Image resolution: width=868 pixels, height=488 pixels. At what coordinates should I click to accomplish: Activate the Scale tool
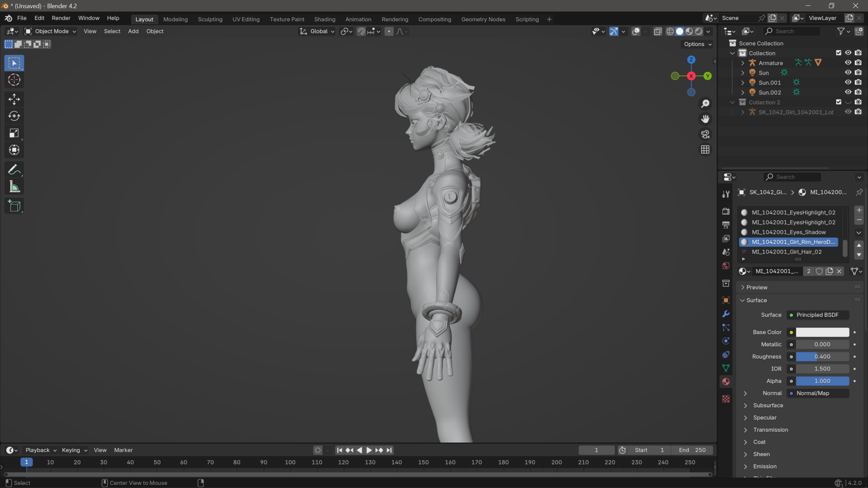[x=14, y=133]
